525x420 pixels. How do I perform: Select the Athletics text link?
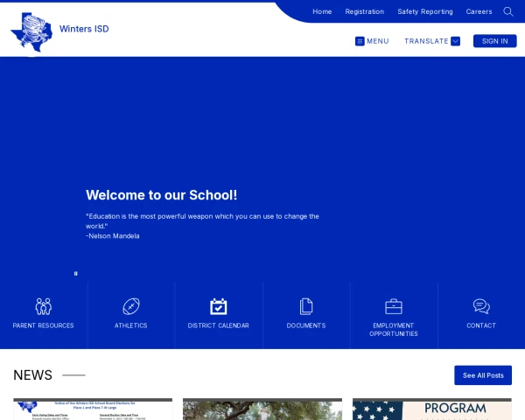131,325
